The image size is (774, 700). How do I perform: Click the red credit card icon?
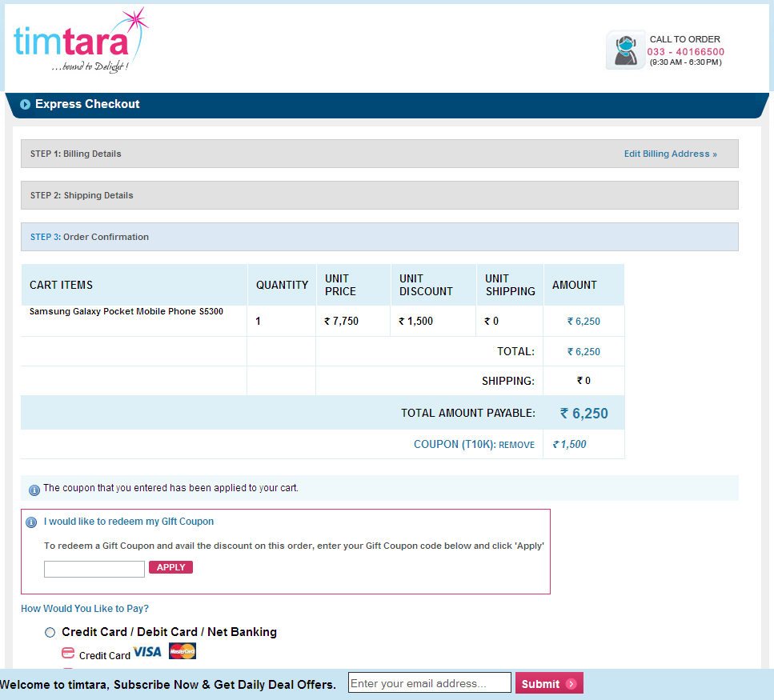67,653
